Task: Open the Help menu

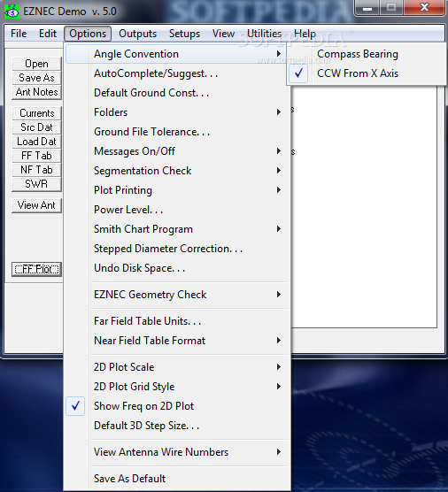Action: [305, 34]
